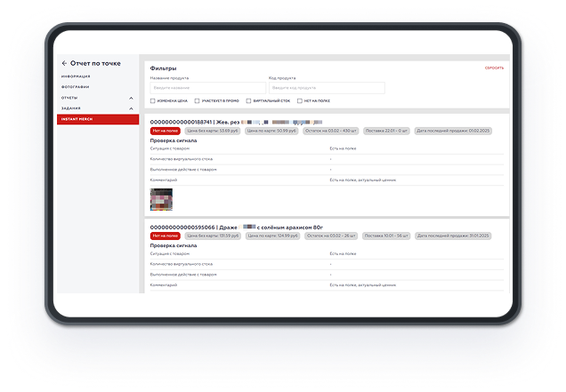Click second product's red Нет на полке badge

pyautogui.click(x=166, y=236)
